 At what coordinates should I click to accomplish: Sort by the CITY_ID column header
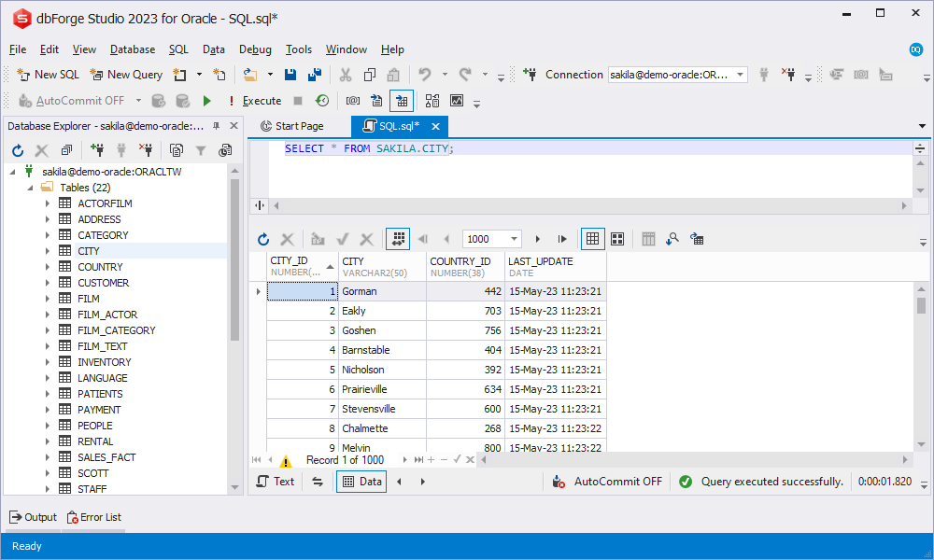303,266
